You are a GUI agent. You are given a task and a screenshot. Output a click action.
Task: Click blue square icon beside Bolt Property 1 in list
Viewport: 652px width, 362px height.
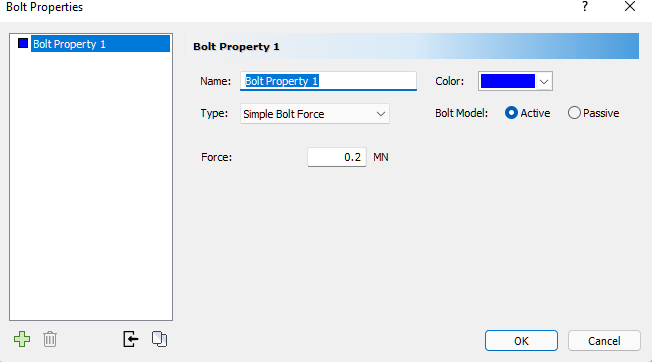point(23,43)
